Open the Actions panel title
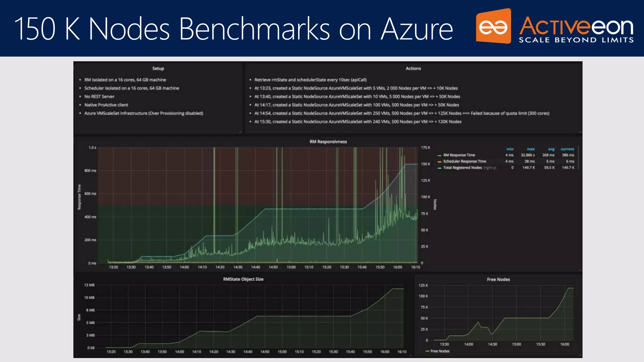The width and height of the screenshot is (644, 362). tap(413, 69)
